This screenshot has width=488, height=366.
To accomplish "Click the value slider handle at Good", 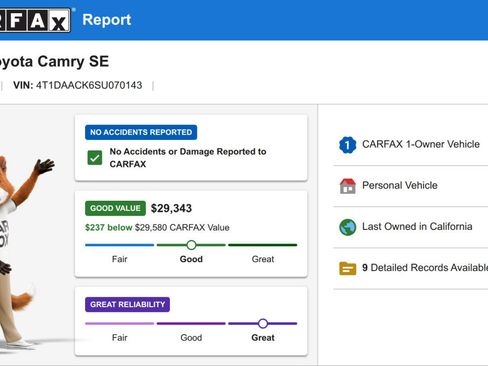I will point(191,245).
